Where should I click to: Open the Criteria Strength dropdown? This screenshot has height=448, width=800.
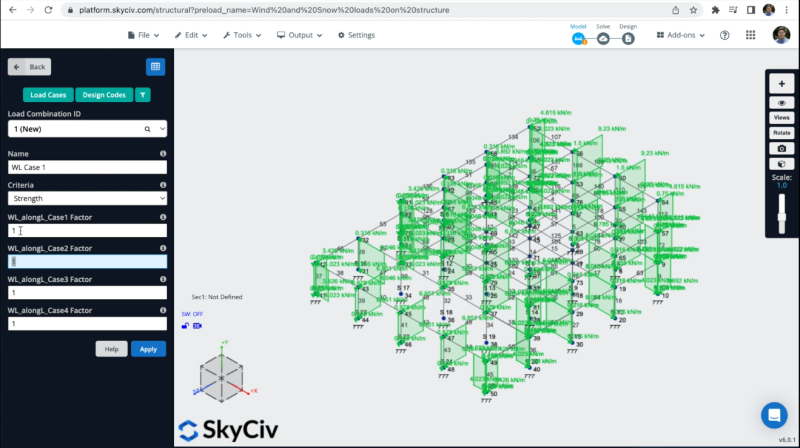pyautogui.click(x=87, y=198)
